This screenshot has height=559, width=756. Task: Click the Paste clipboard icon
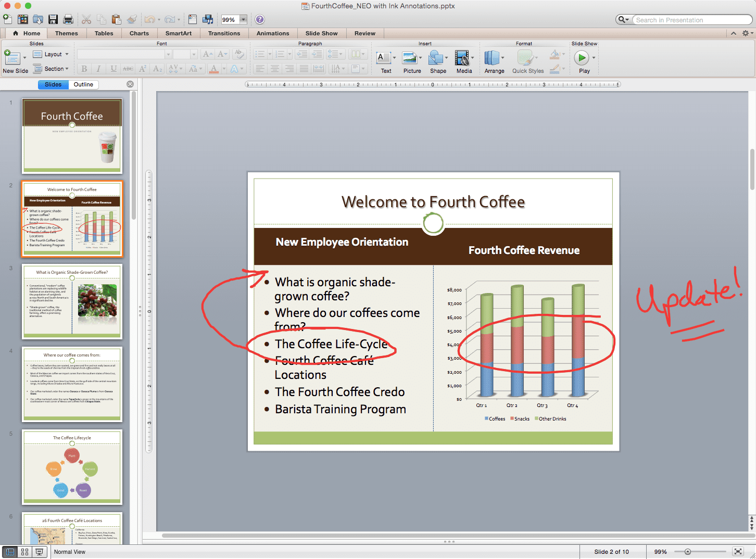(117, 19)
